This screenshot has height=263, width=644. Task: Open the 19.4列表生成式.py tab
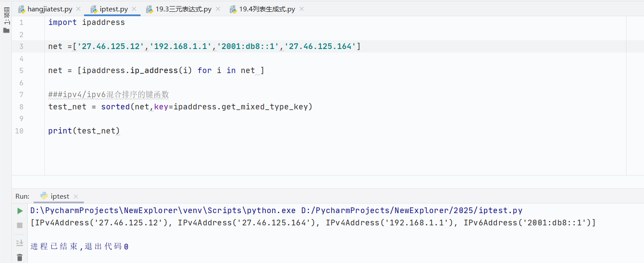tap(267, 9)
